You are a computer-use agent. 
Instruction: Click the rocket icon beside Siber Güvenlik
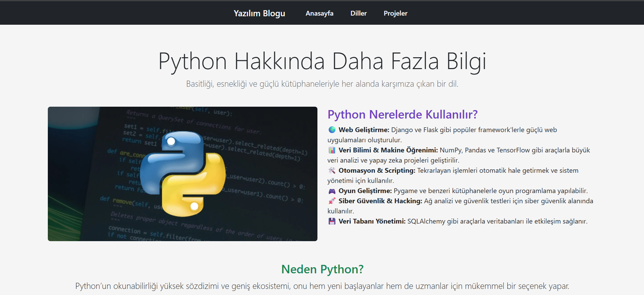[x=332, y=201]
